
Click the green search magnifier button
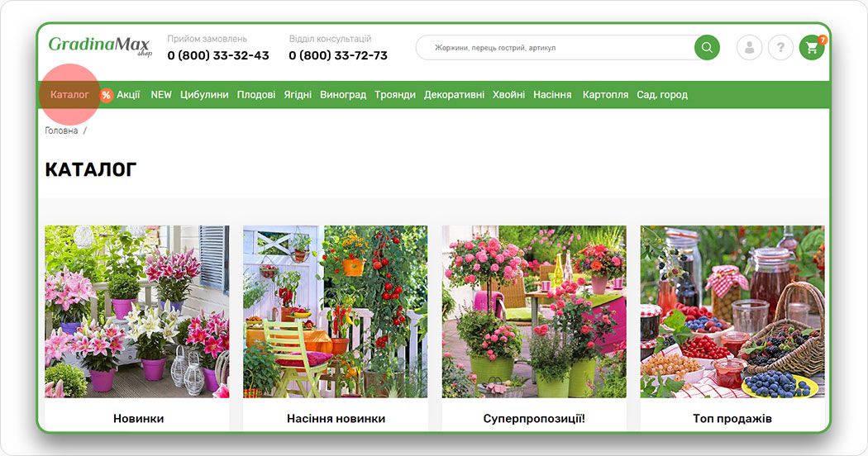click(707, 47)
